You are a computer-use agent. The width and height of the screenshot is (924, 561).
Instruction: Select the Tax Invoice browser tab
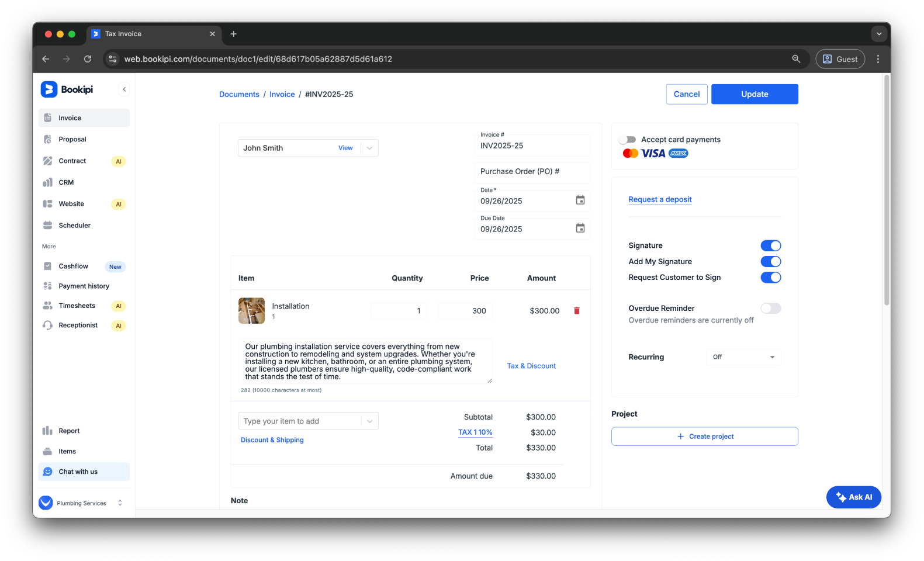[153, 34]
